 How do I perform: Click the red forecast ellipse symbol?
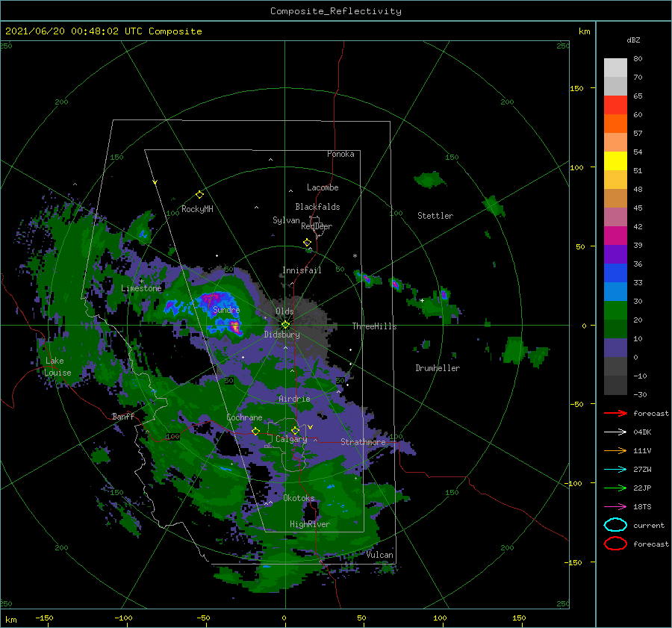[x=615, y=544]
